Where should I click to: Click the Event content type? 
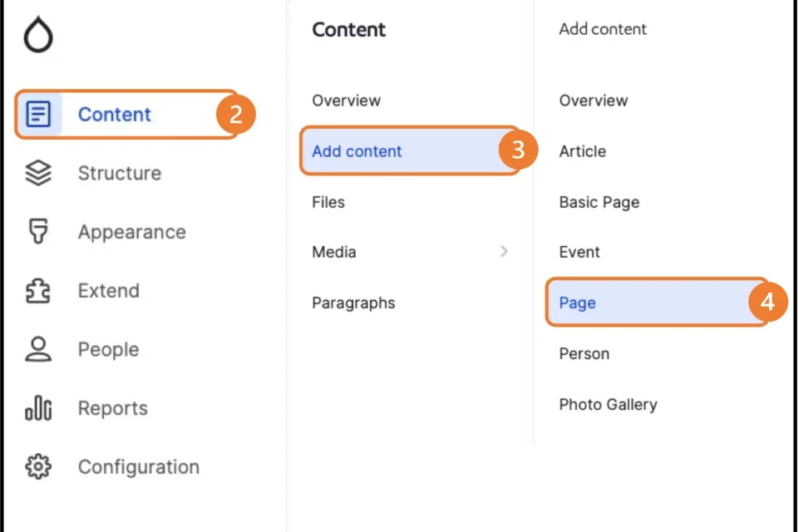click(x=579, y=252)
